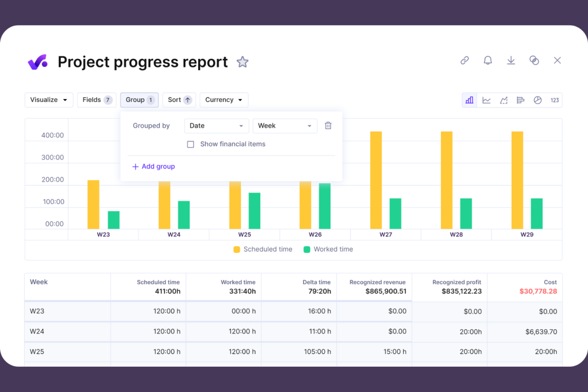The height and width of the screenshot is (392, 588).
Task: Click the overlapping circles icon
Action: [534, 60]
